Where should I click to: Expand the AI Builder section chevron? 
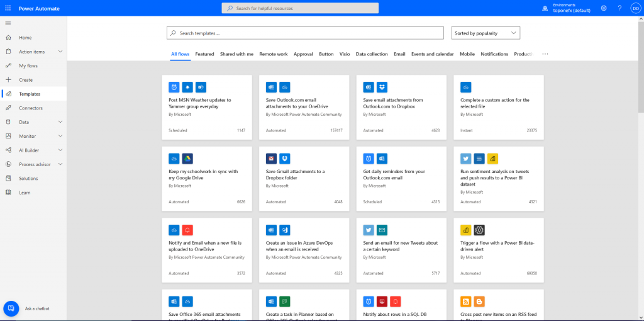(60, 150)
